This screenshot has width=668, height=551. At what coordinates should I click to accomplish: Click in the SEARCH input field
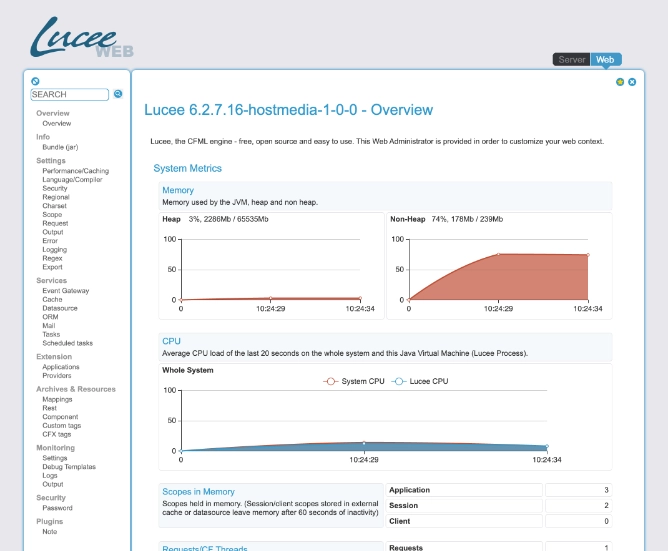click(69, 94)
